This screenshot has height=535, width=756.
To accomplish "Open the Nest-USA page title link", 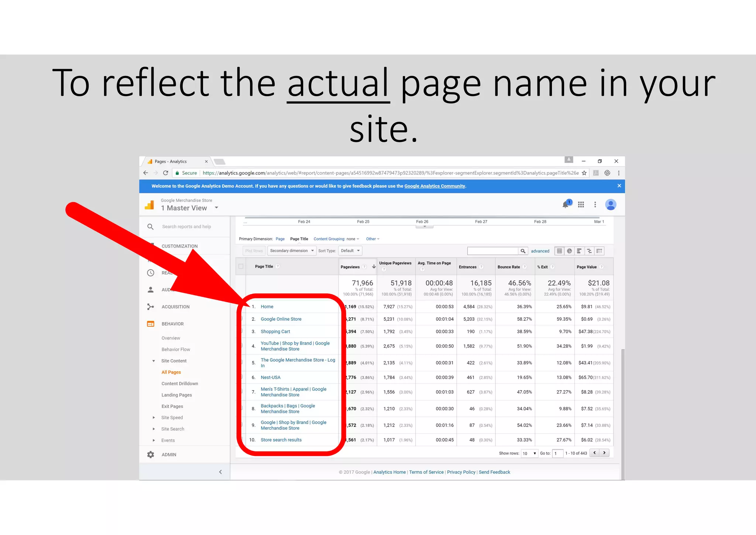I will click(271, 378).
